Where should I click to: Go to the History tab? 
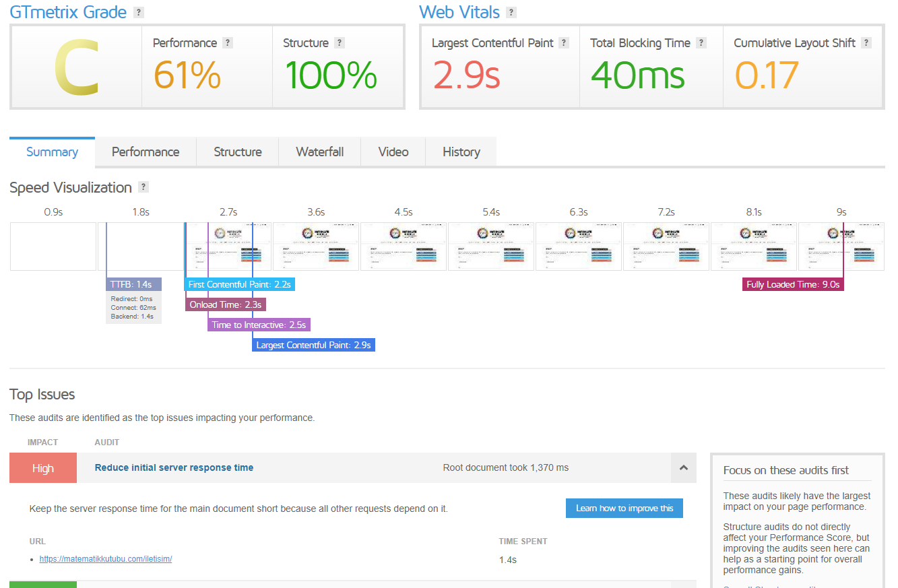point(461,152)
